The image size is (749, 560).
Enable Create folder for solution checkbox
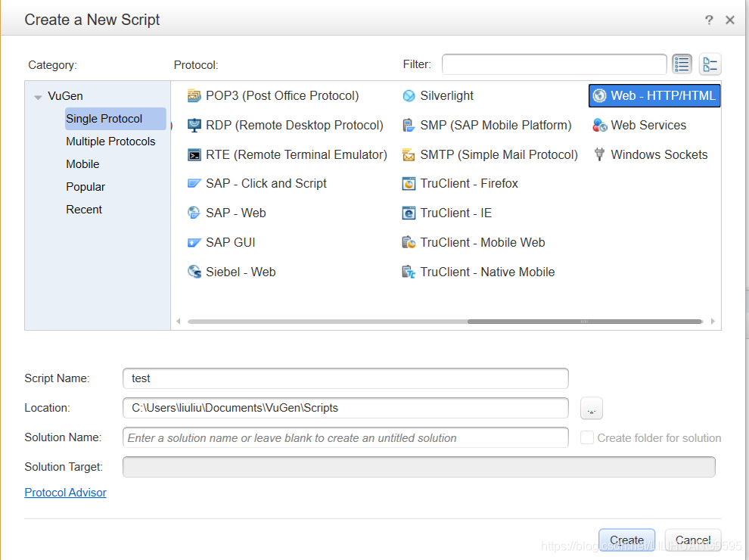point(586,437)
